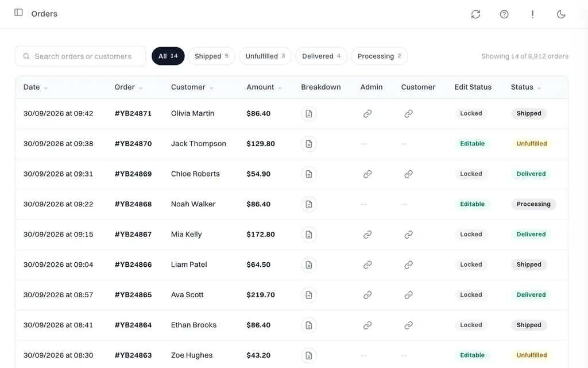Click date 30/09/2026 at 08:41
588x368 pixels.
click(58, 325)
